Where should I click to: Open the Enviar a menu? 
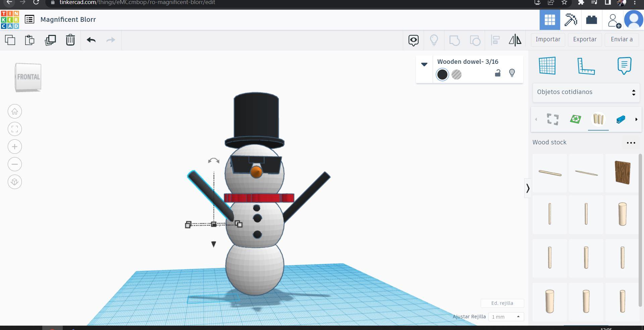[622, 40]
